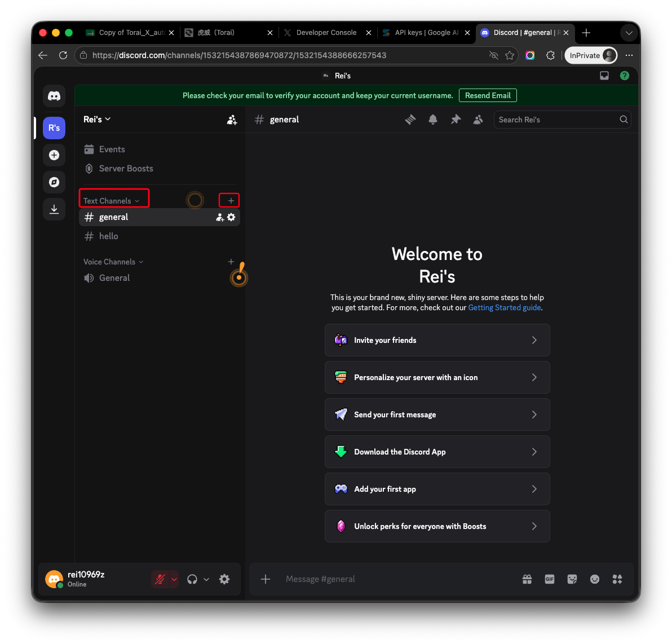Screen dimensions: 672x644
Task: Open Discord help question mark icon
Action: [625, 76]
